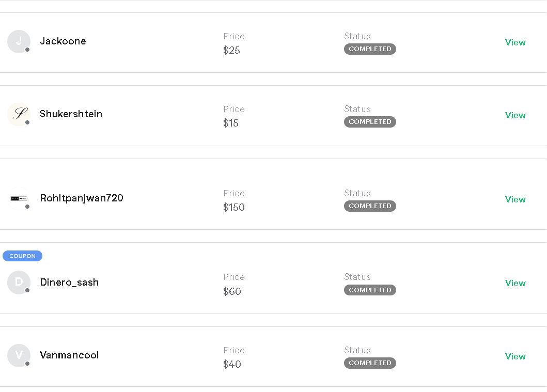This screenshot has width=547, height=392.
Task: View Vanmancool's $40 order
Action: [515, 356]
